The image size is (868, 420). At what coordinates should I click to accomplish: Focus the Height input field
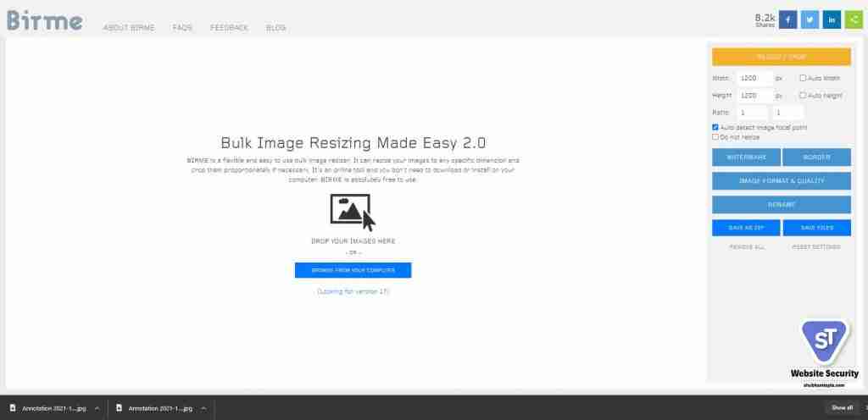(755, 95)
